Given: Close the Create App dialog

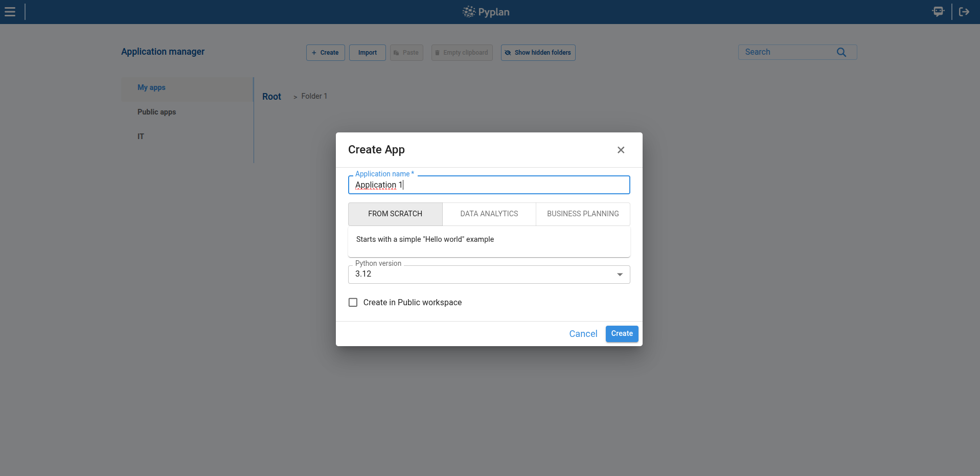Looking at the screenshot, I should pos(621,150).
